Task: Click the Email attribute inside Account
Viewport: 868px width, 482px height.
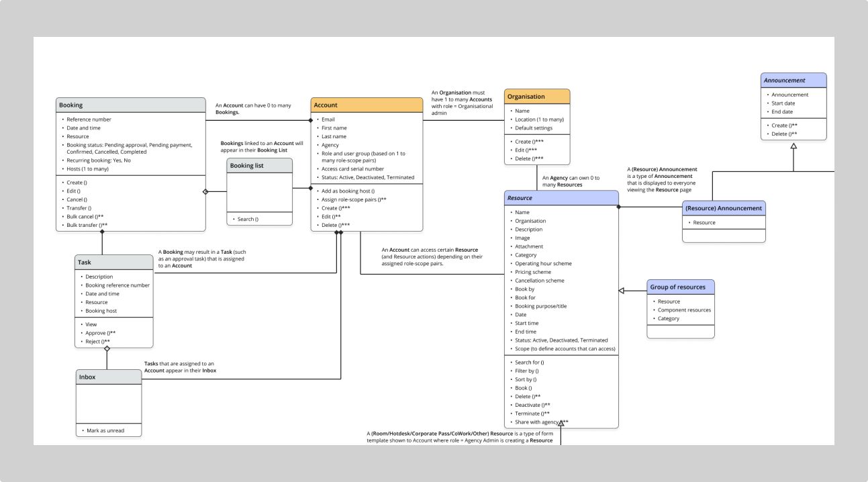Action: click(x=327, y=119)
